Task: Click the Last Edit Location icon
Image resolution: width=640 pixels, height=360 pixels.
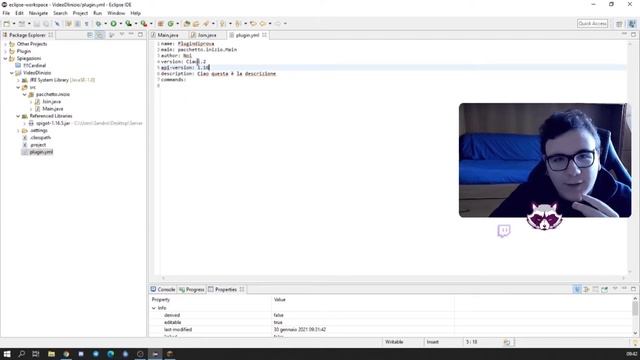Action: tap(253, 24)
